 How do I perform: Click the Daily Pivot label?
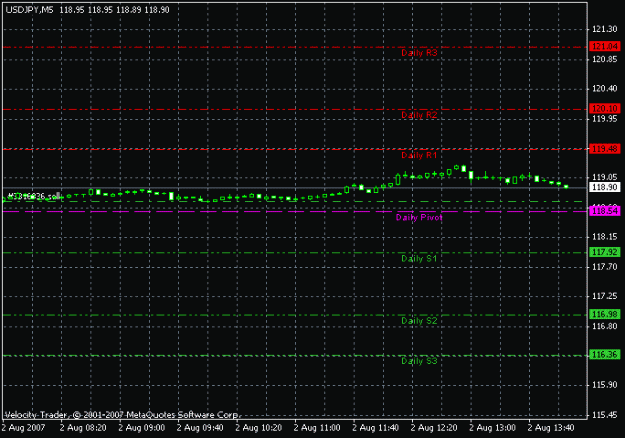click(x=419, y=218)
